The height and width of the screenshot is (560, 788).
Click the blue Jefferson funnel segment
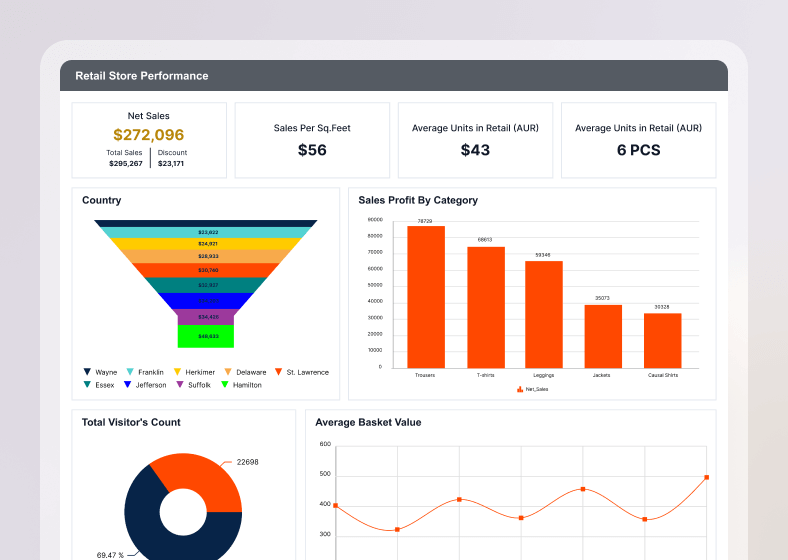[206, 301]
